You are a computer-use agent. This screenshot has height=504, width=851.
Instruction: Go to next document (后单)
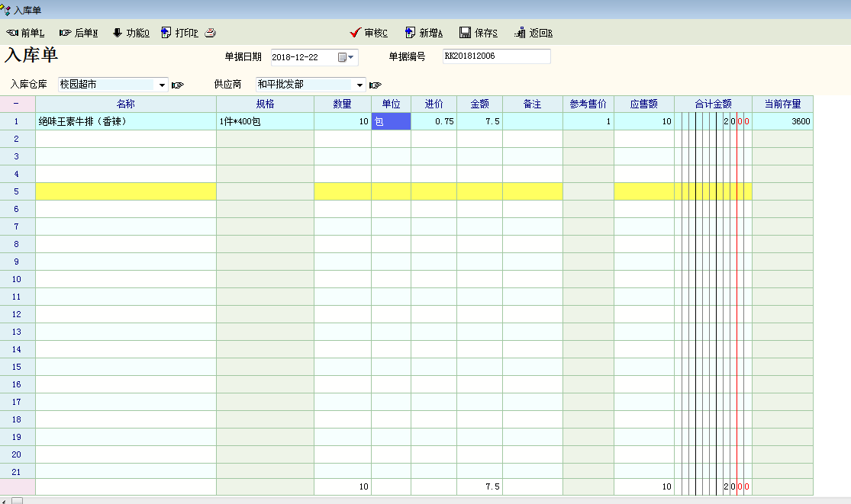click(x=79, y=33)
